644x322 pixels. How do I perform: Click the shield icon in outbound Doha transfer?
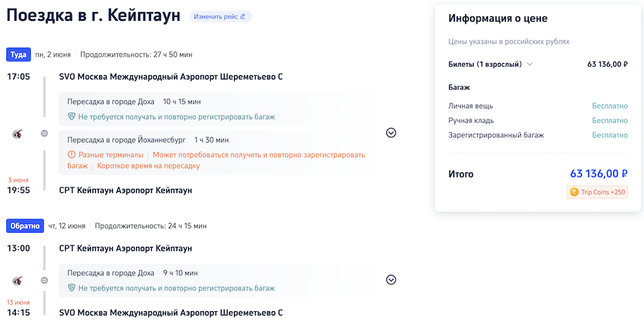(x=72, y=117)
